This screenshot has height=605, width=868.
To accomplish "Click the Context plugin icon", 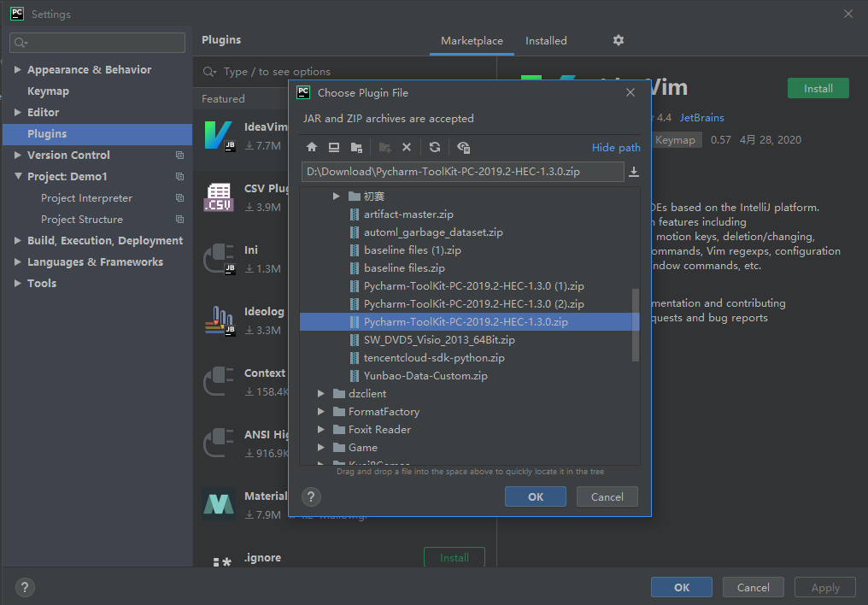I will [x=220, y=381].
